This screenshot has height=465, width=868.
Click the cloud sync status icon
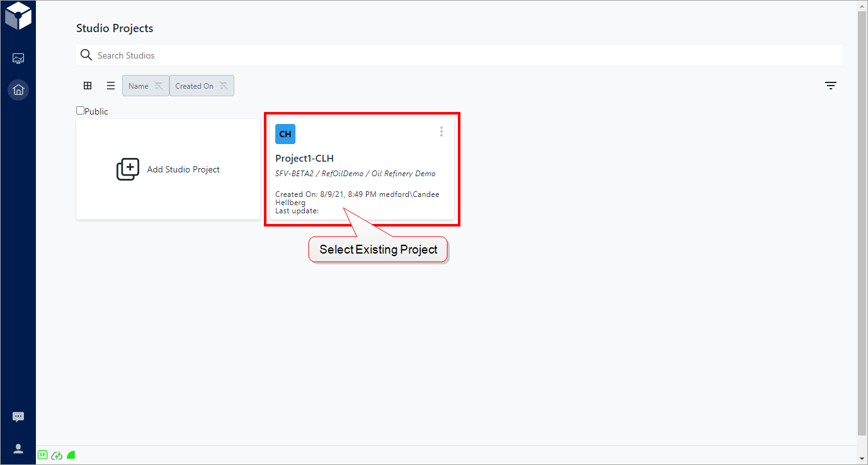(57, 455)
